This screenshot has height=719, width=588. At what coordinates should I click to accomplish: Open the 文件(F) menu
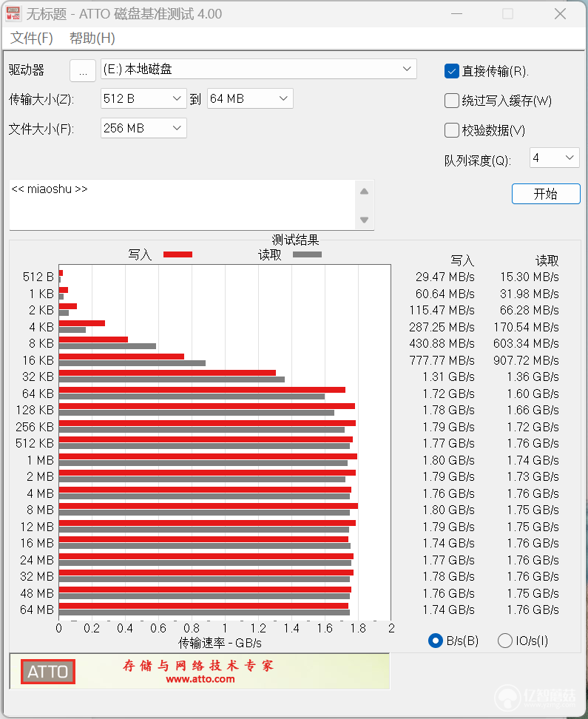(31, 38)
